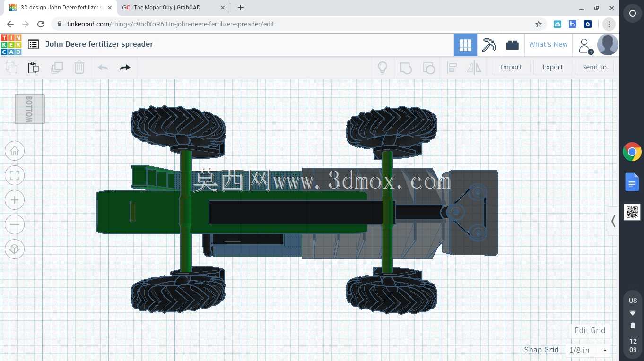Click the Copy toolbar icon
644x361 pixels.
(x=11, y=68)
